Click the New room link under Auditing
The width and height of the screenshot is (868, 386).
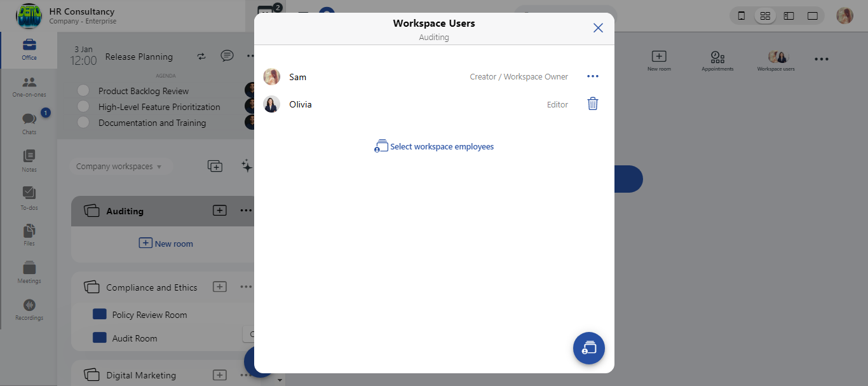pyautogui.click(x=166, y=244)
